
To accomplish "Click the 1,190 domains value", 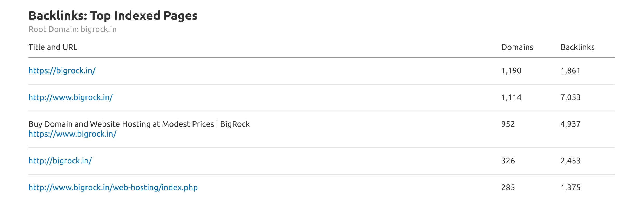I will (511, 71).
